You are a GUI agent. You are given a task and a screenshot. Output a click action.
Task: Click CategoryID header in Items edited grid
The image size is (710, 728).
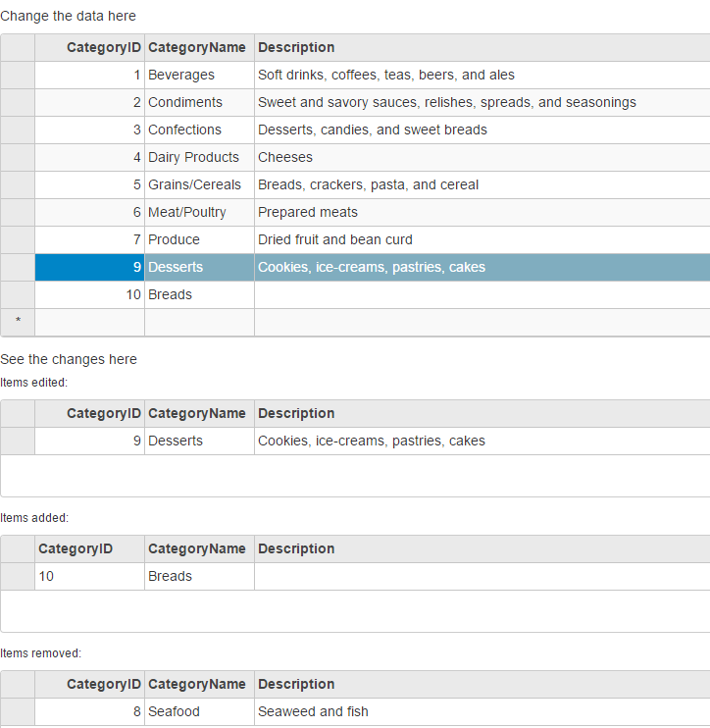(90, 413)
